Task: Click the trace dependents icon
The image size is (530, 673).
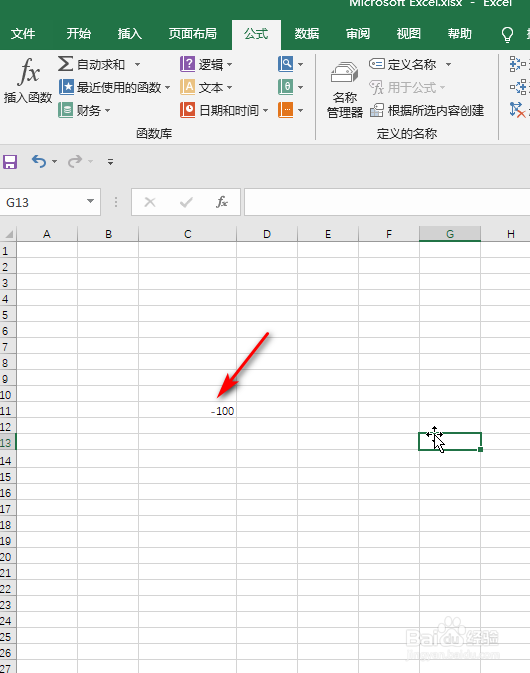Action: pyautogui.click(x=518, y=87)
